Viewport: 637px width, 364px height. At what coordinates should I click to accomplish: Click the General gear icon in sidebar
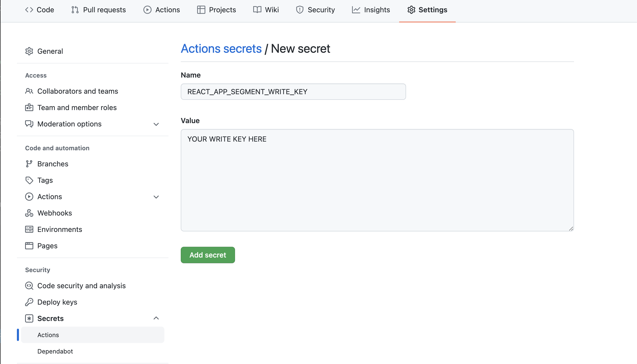29,51
